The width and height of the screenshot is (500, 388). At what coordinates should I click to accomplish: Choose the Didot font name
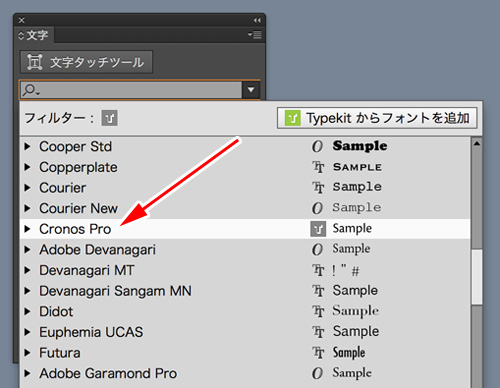click(56, 312)
